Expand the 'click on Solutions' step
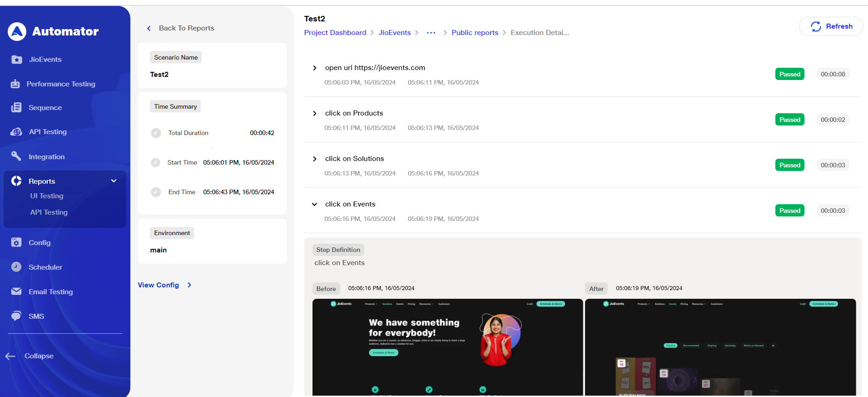868x397 pixels. pyautogui.click(x=314, y=159)
